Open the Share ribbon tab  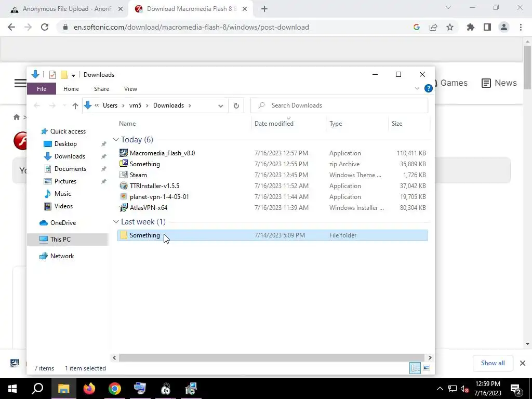coord(101,89)
